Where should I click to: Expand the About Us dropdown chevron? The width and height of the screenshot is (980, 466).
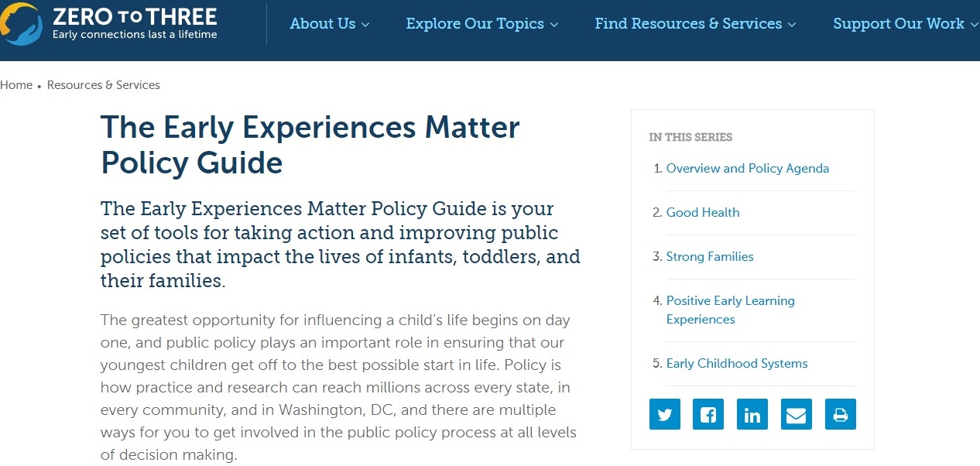(365, 25)
